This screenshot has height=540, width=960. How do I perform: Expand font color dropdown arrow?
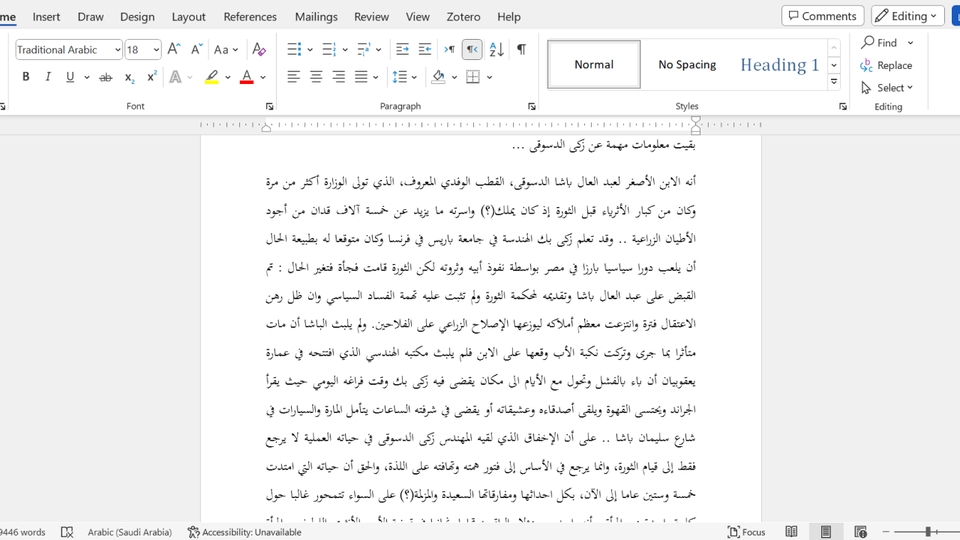(263, 77)
